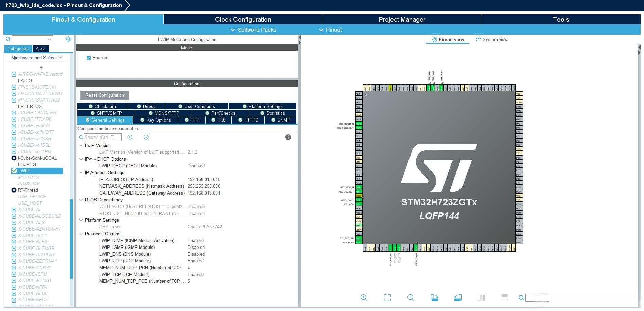Viewport: 644px width, 311px height.
Task: Open the Key Options tab
Action: click(x=156, y=120)
